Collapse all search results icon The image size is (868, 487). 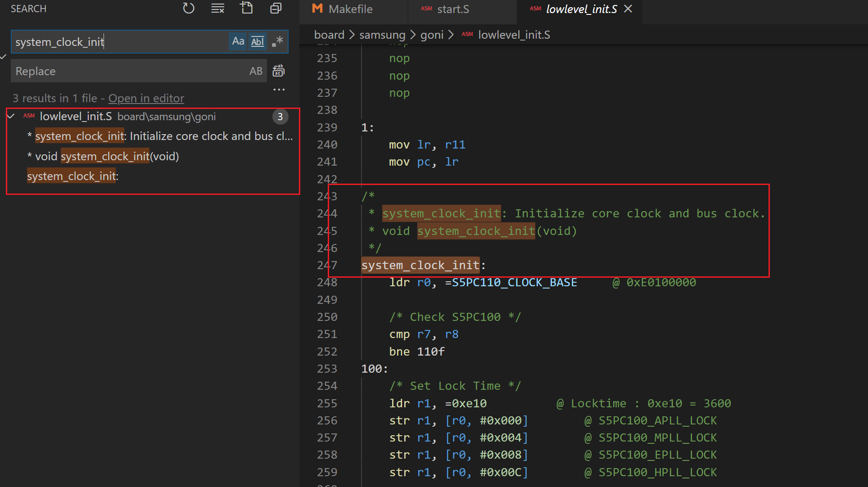point(276,9)
